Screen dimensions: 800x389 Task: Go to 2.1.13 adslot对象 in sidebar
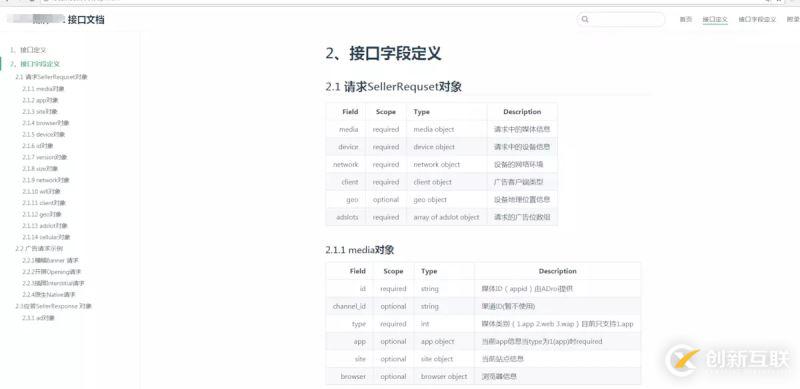coord(45,226)
